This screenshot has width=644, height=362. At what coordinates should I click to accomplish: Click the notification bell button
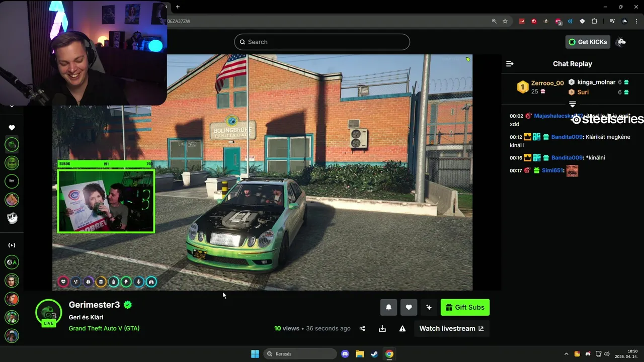(388, 307)
